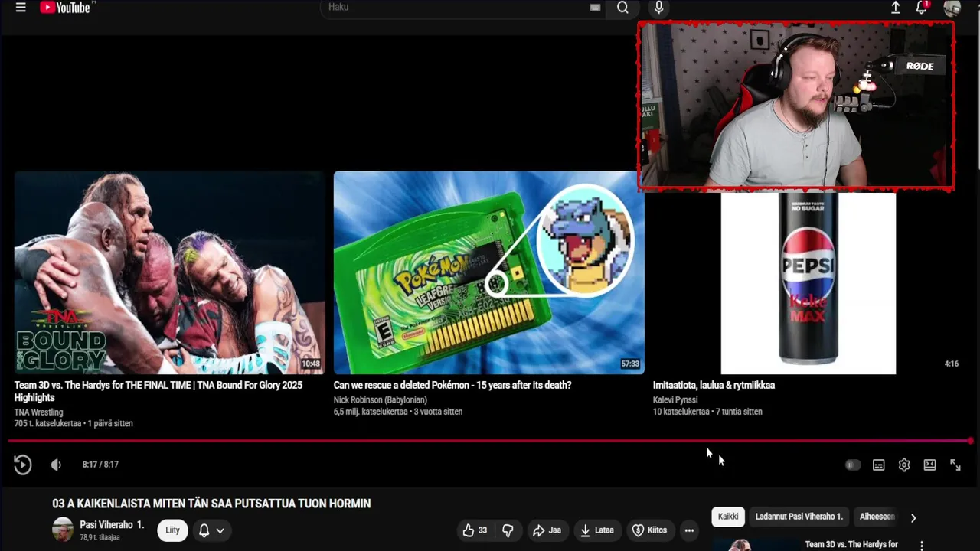Open the notifications bell in the header
The image size is (980, 551).
pyautogui.click(x=922, y=8)
